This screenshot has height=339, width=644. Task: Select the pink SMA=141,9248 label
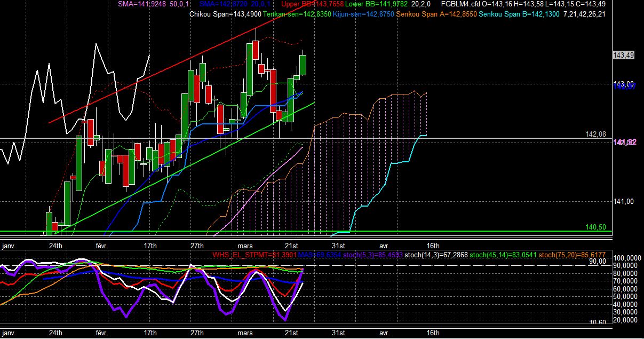(142, 5)
